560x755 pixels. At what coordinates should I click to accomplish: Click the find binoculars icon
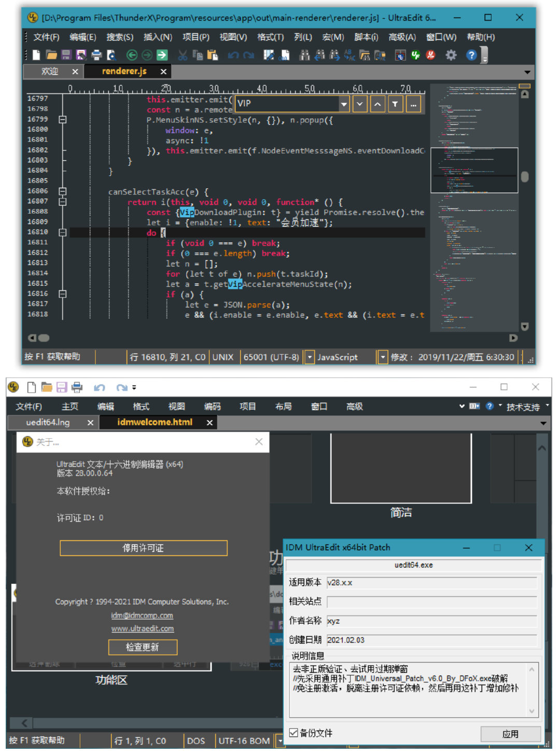point(304,55)
